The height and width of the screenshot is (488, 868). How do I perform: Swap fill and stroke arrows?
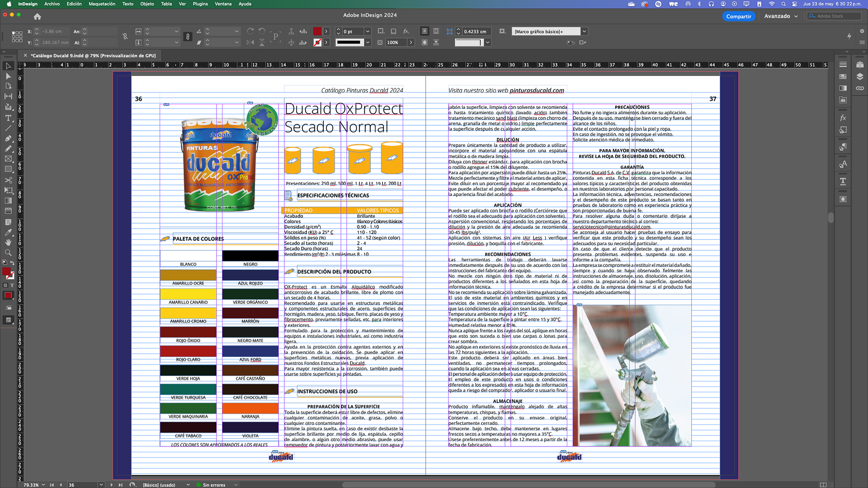tap(12, 263)
